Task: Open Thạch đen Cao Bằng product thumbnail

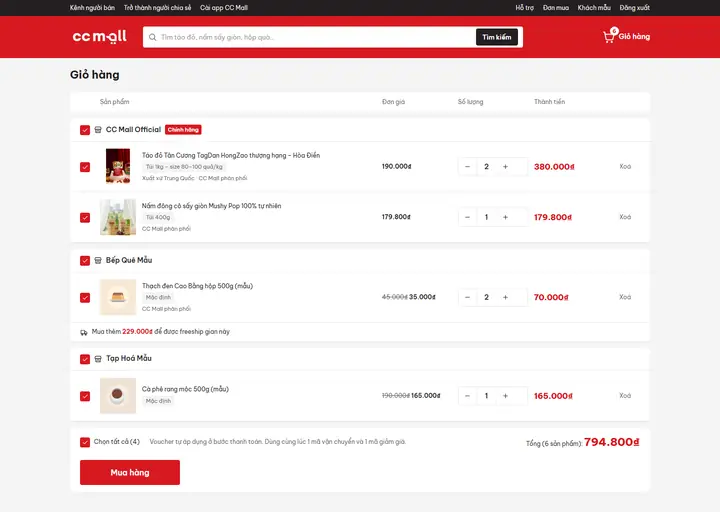Action: [x=118, y=297]
